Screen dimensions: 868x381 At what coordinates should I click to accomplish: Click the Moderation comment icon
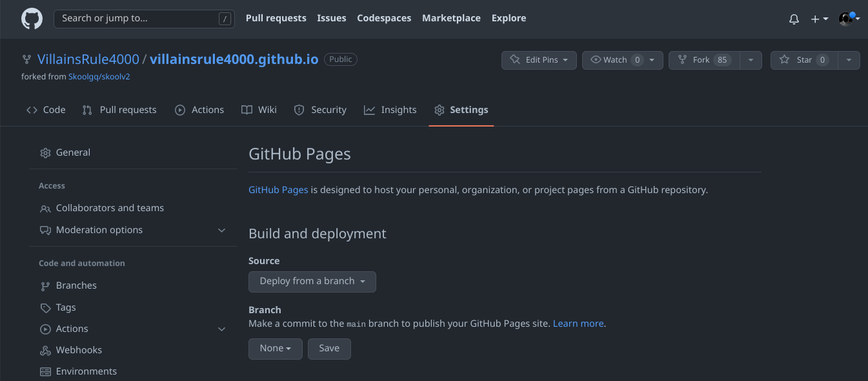pos(45,231)
